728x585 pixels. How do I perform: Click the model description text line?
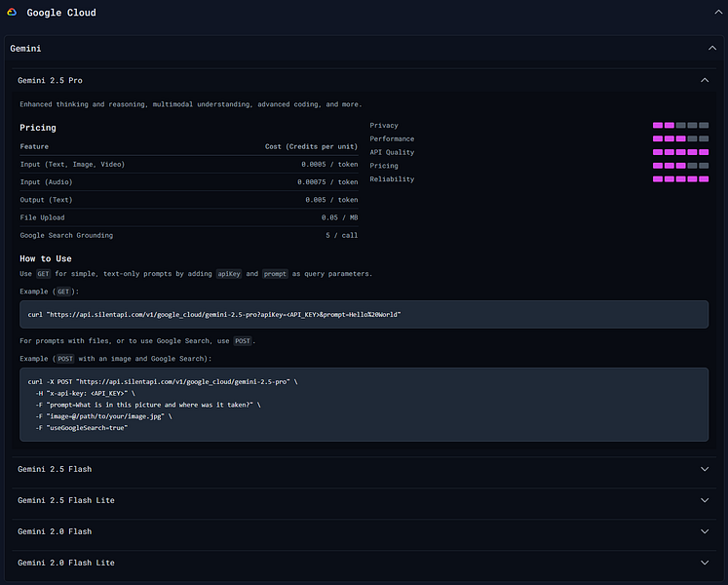pos(191,104)
